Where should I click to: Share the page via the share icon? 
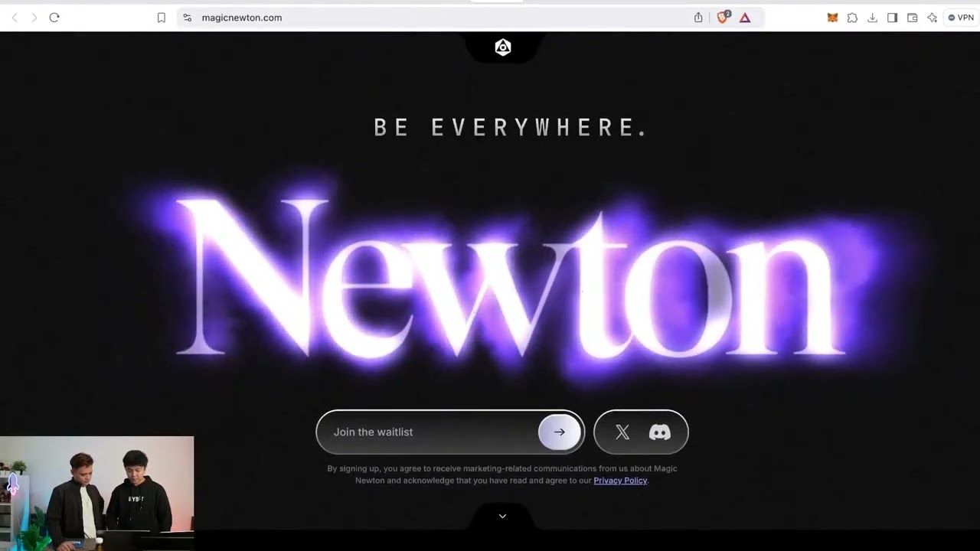tap(698, 18)
